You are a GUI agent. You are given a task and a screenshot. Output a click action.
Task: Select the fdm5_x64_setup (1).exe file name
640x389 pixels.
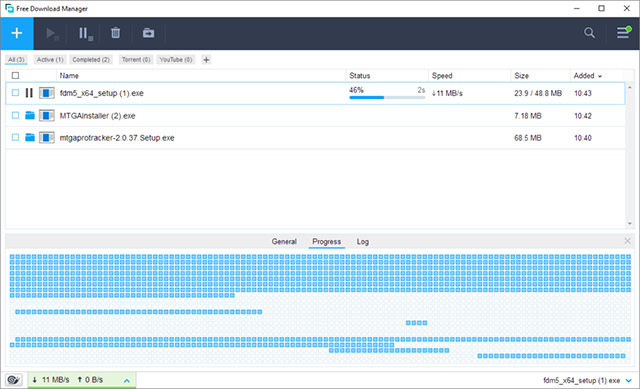(102, 93)
